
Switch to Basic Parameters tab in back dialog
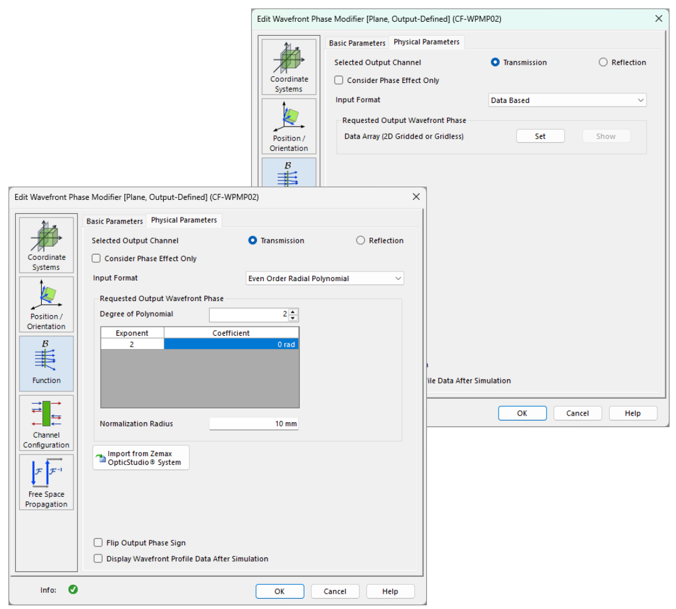click(357, 43)
